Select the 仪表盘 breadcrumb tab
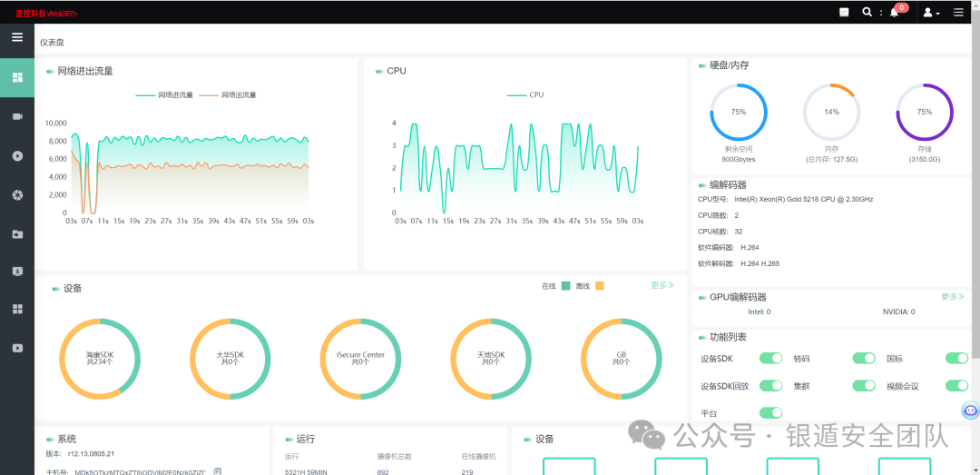The height and width of the screenshot is (475, 980). (x=52, y=43)
